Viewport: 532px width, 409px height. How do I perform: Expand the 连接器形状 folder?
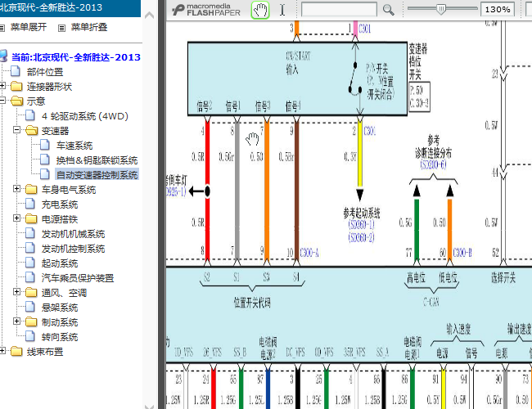(2, 85)
